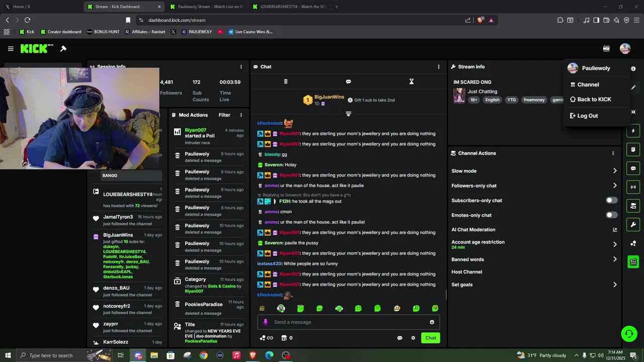This screenshot has height=362, width=644.
Task: Click the Send a message input field
Action: [x=348, y=322]
